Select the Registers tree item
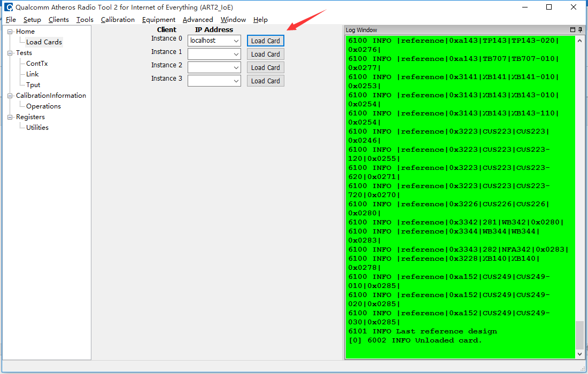 tap(30, 117)
